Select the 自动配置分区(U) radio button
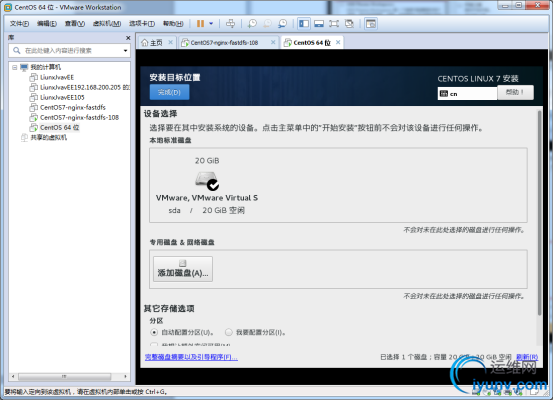Image resolution: width=553 pixels, height=401 pixels. click(x=154, y=332)
